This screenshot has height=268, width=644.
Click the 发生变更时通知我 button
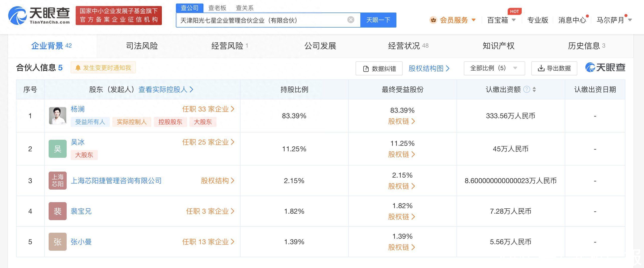(x=103, y=68)
